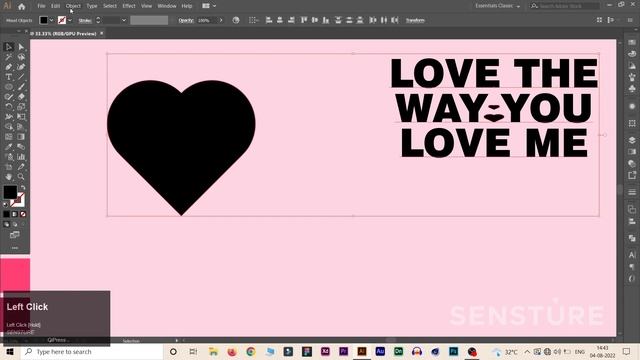The height and width of the screenshot is (360, 640).
Task: Open the Essentials Classic workspace switcher
Action: point(497,6)
